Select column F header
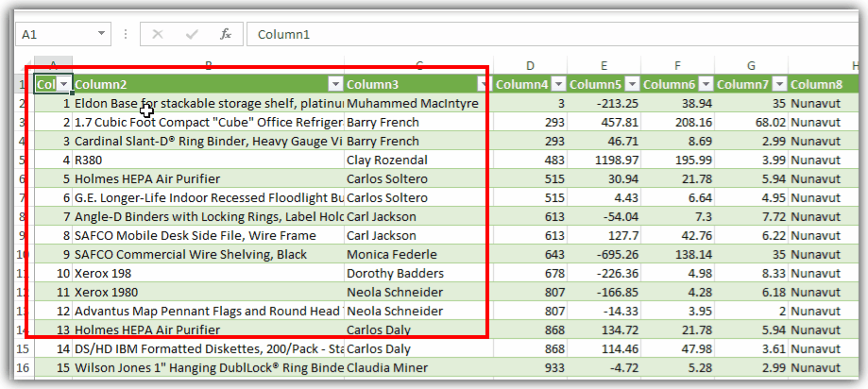The image size is (868, 389). (x=677, y=66)
